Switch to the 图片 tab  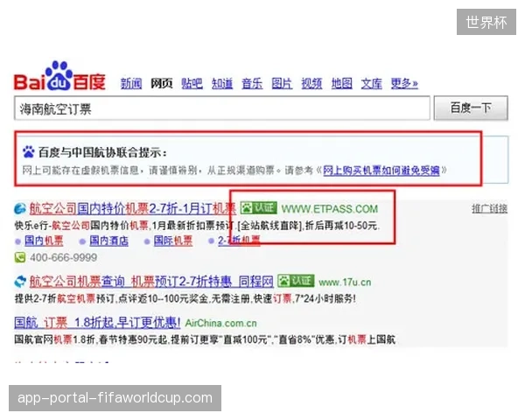point(282,83)
